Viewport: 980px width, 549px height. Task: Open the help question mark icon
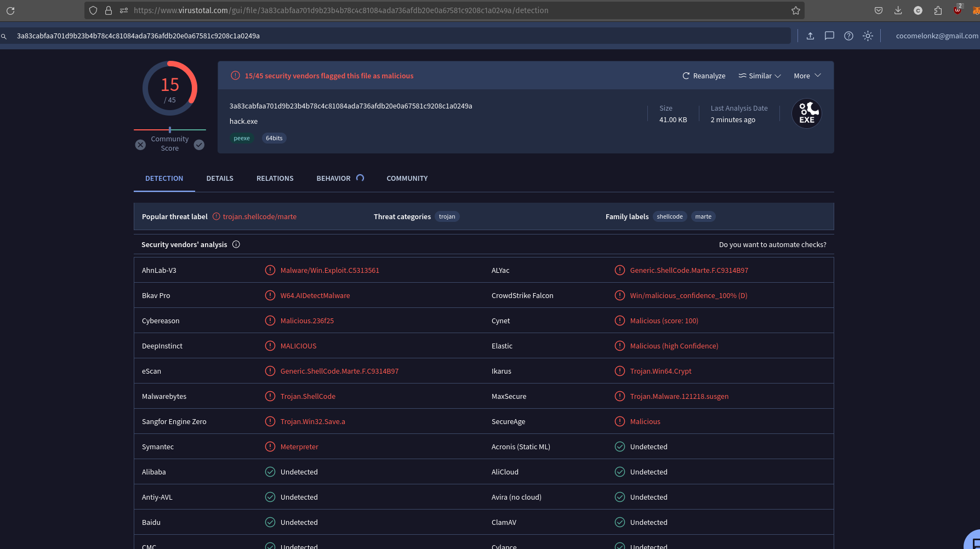point(848,36)
